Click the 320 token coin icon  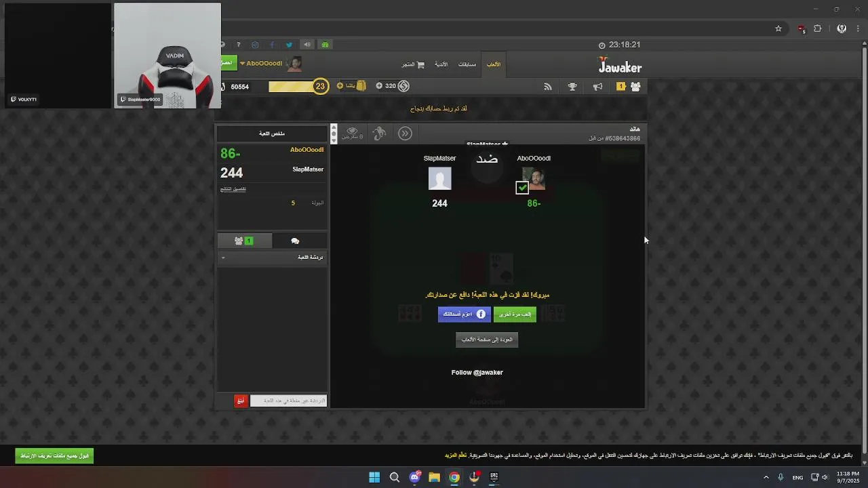tap(403, 86)
